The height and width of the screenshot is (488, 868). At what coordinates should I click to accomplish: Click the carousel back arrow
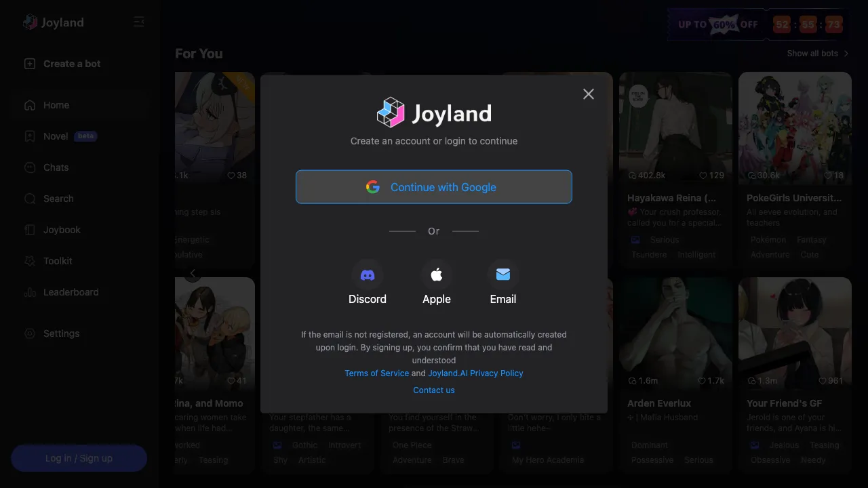[x=193, y=274]
